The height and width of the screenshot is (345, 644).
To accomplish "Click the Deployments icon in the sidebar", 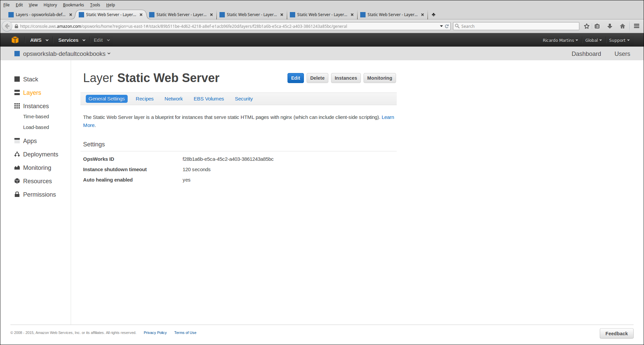I will coord(17,154).
